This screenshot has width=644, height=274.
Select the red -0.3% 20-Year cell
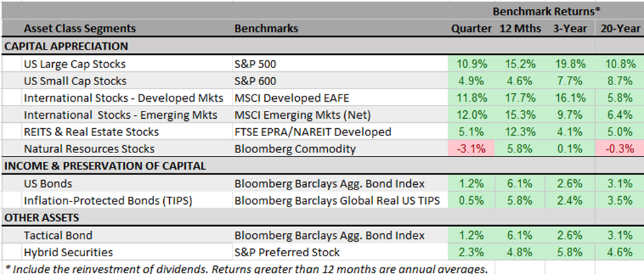coord(620,149)
